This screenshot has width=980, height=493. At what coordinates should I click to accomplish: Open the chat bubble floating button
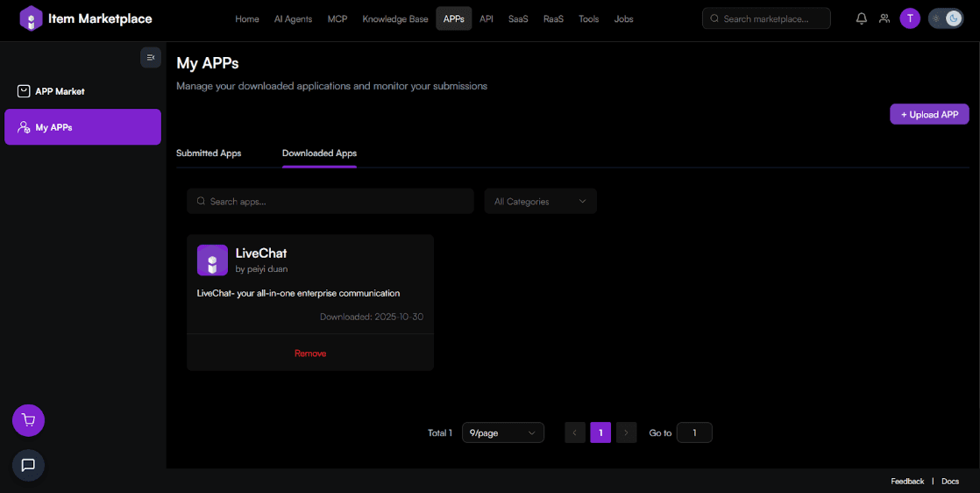(x=28, y=465)
